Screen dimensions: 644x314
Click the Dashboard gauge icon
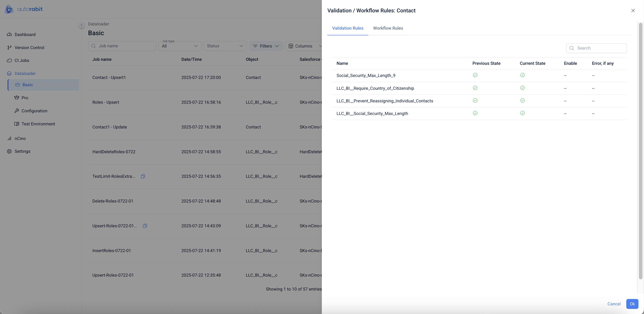tap(9, 34)
